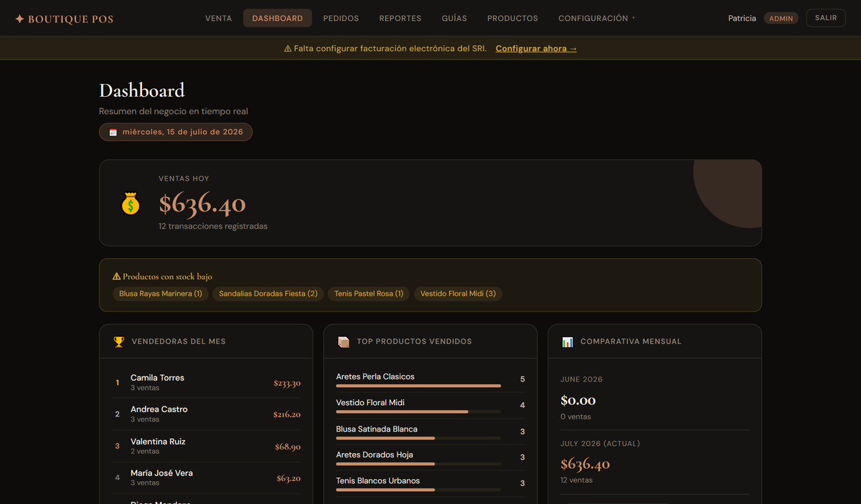Screen dimensions: 861x504
Task: Open the Productos section
Action: point(512,19)
